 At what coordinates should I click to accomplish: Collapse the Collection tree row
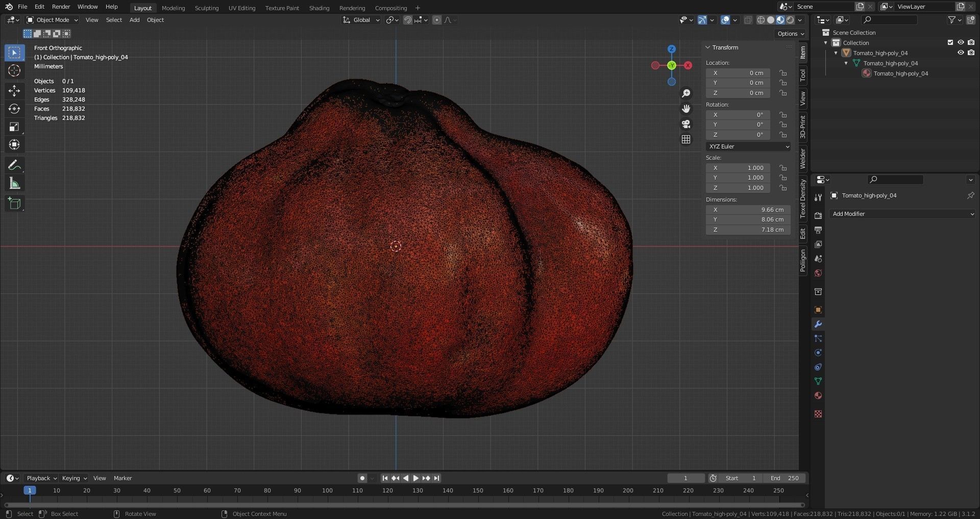pyautogui.click(x=826, y=43)
